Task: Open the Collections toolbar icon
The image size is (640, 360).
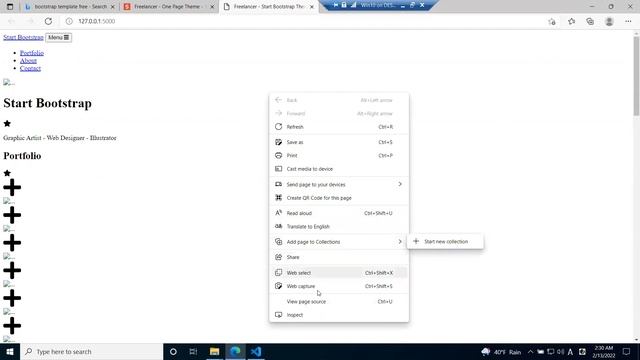Action: click(590, 21)
